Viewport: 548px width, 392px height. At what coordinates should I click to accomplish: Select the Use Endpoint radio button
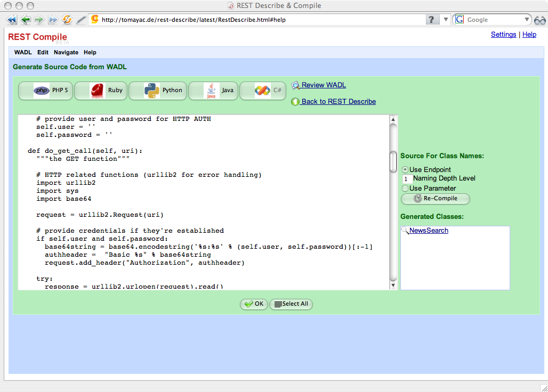405,170
